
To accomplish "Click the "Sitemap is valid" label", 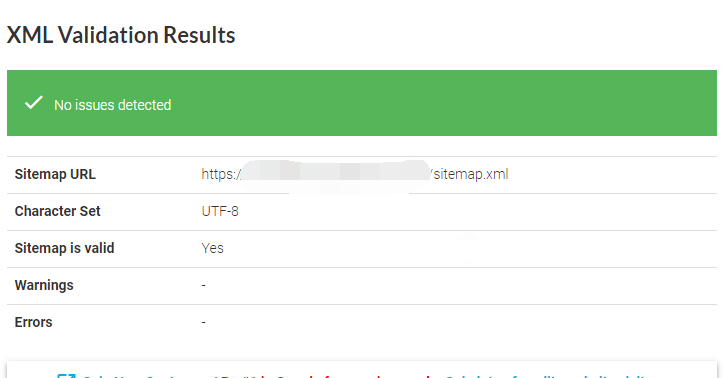I will click(64, 248).
